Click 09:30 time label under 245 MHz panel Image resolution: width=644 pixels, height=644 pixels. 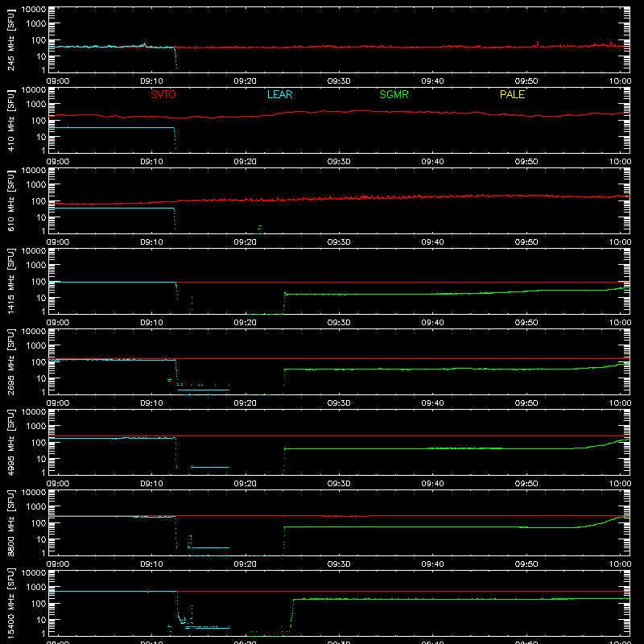(x=339, y=81)
